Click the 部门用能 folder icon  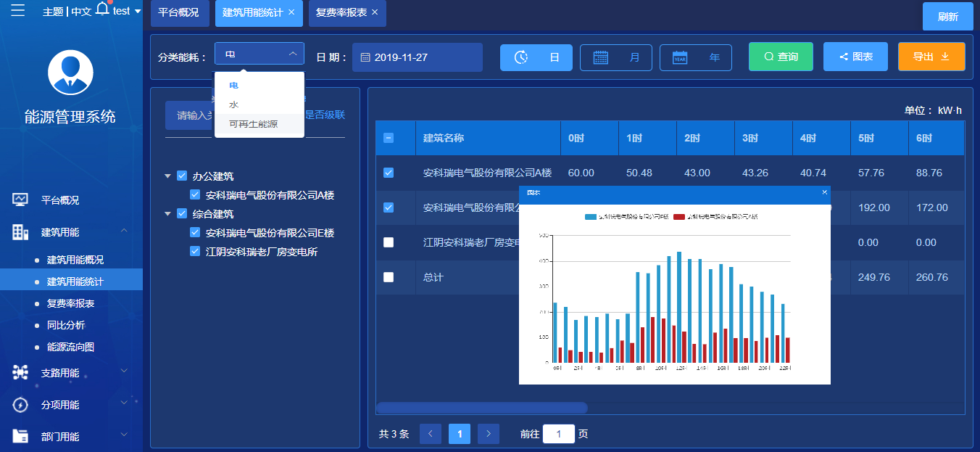click(20, 436)
